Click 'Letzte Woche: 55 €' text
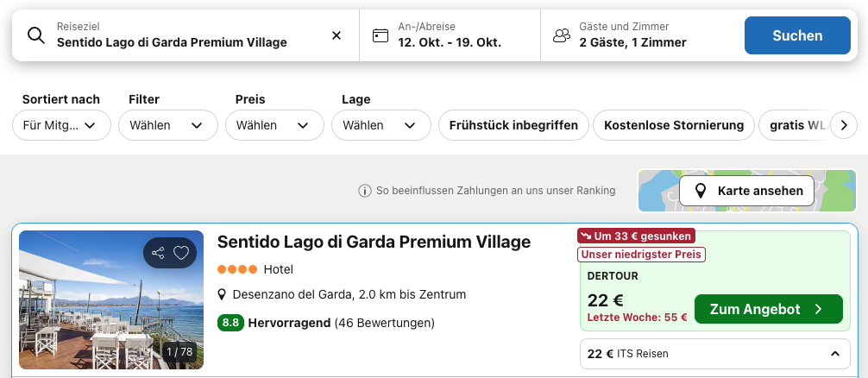868x378 pixels. [637, 318]
